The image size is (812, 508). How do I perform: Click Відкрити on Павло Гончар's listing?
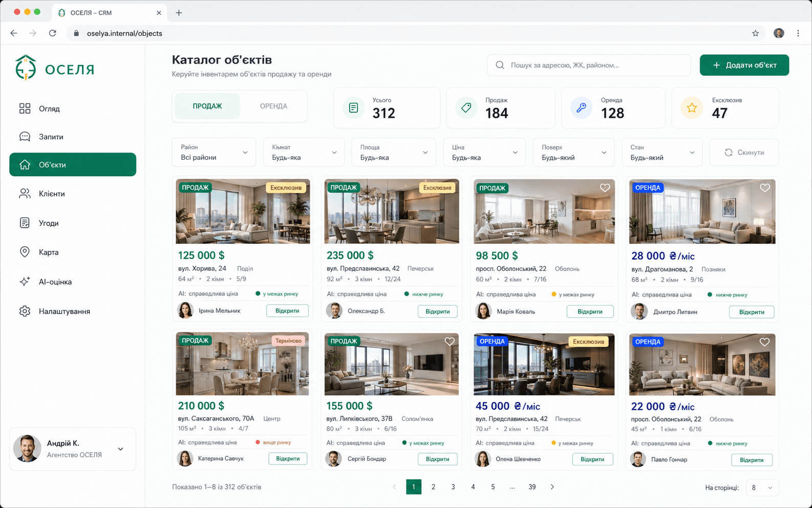752,460
